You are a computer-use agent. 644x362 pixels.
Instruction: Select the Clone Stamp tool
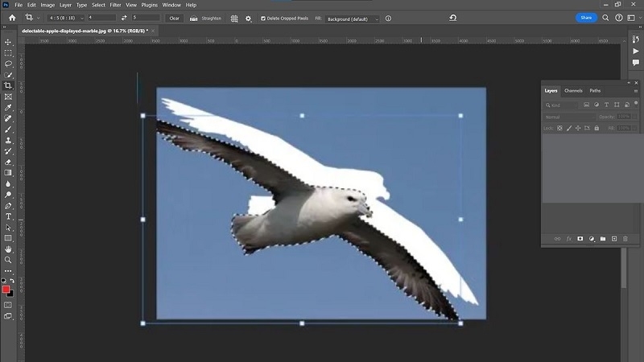point(8,140)
